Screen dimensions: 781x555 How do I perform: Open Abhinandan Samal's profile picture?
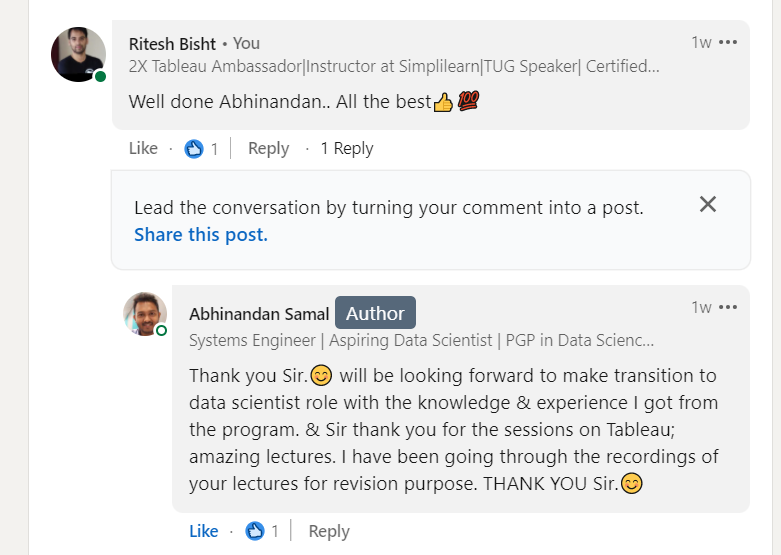coord(144,313)
